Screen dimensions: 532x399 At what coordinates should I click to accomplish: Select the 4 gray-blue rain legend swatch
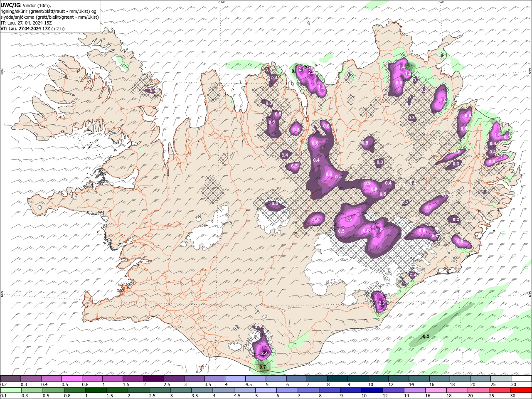[223, 390]
